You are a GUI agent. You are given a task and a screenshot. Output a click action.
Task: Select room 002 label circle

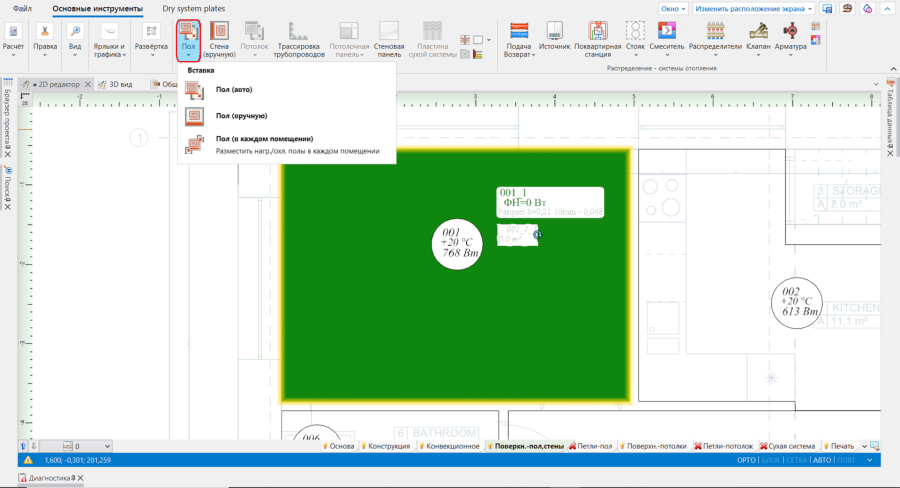point(796,303)
